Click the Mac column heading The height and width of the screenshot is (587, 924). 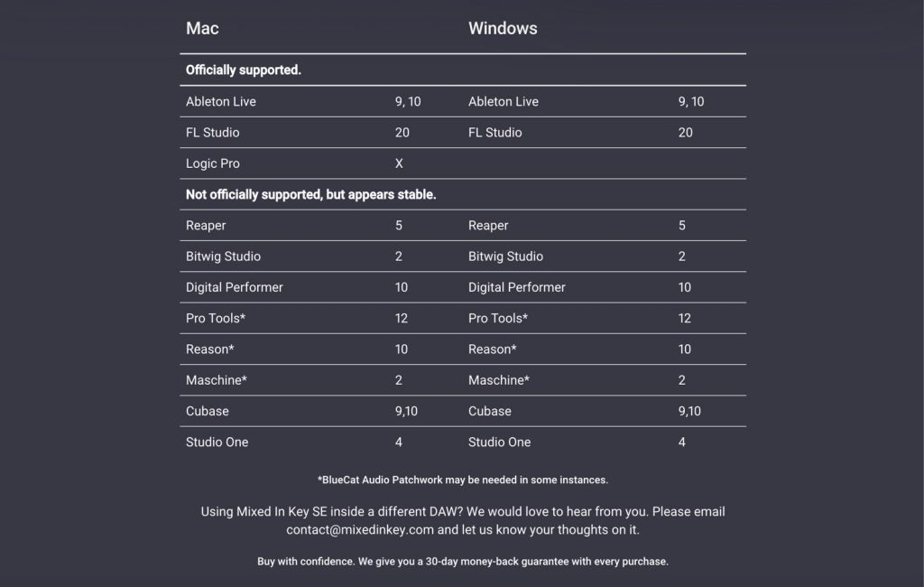pyautogui.click(x=202, y=29)
